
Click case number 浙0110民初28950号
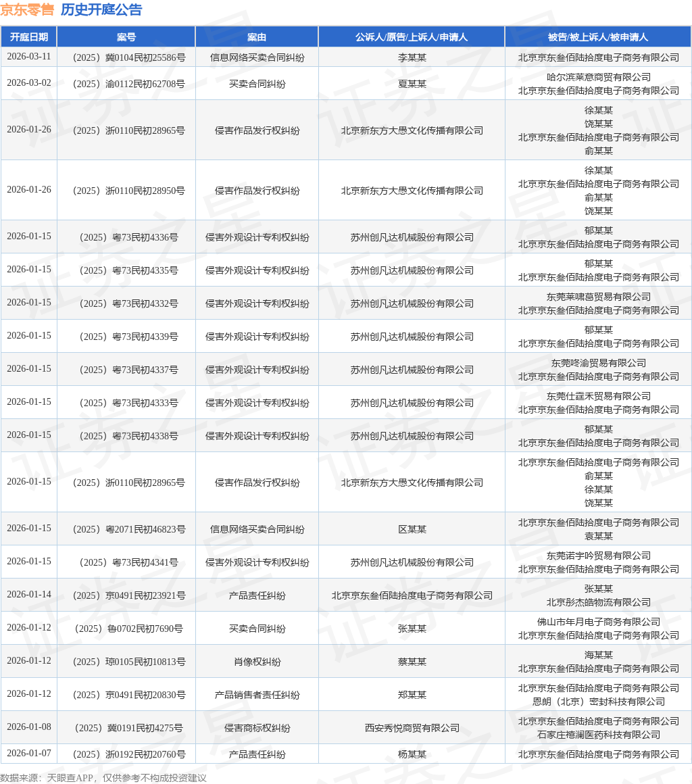(x=129, y=191)
